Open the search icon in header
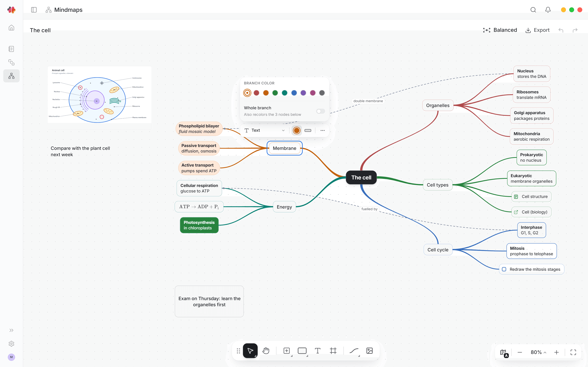This screenshot has height=367, width=588. pos(533,10)
